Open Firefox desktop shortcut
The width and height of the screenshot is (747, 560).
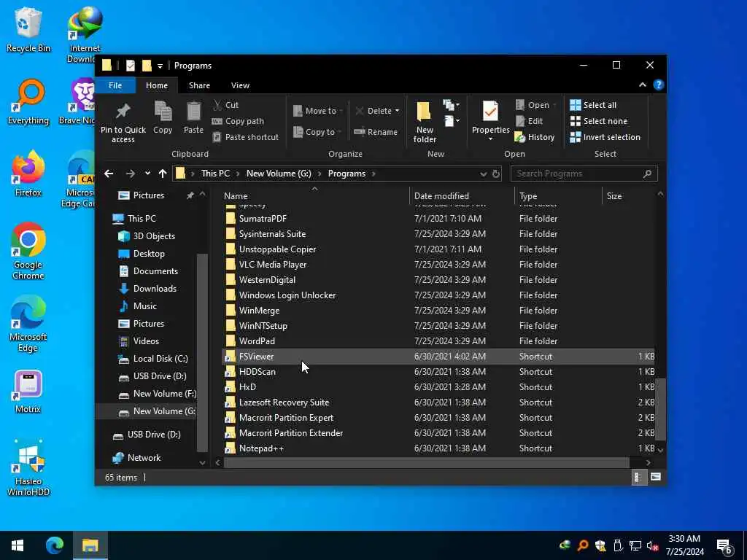28,174
